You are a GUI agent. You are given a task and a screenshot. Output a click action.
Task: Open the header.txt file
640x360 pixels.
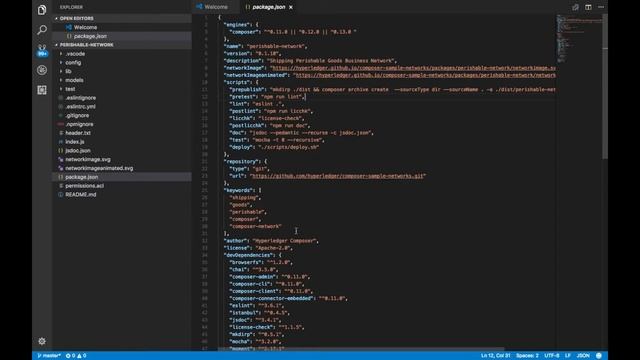122,133
